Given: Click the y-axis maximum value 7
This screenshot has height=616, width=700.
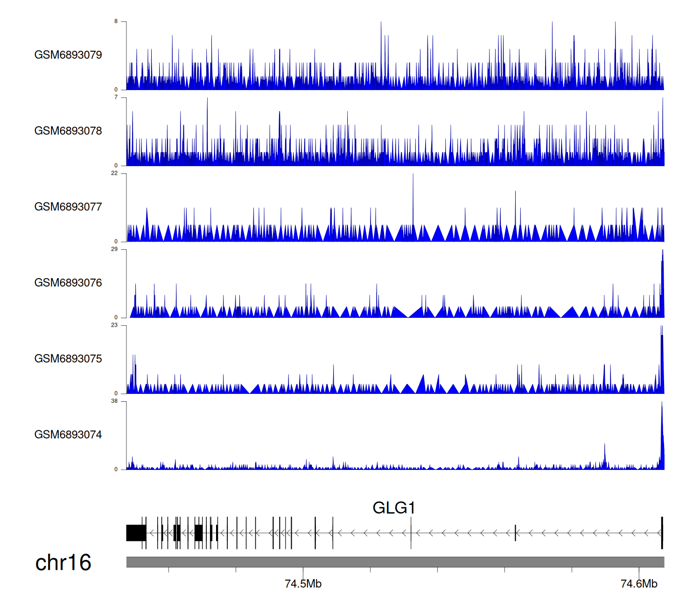Looking at the screenshot, I should point(116,97).
